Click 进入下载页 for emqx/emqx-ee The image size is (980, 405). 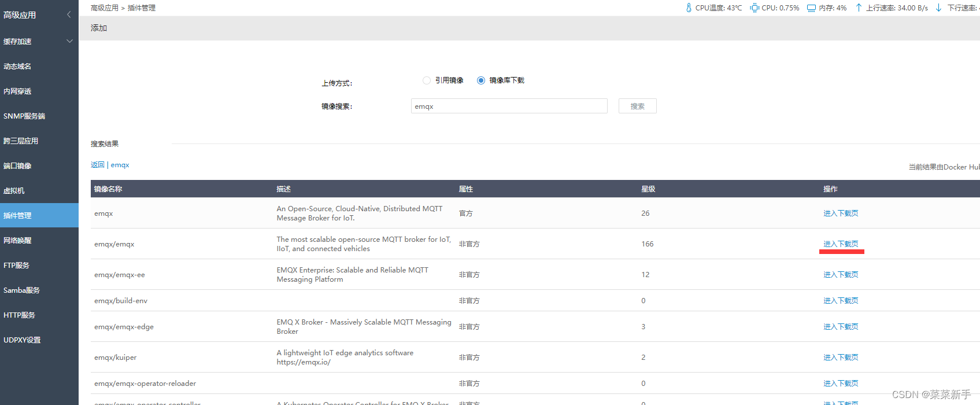pyautogui.click(x=841, y=275)
